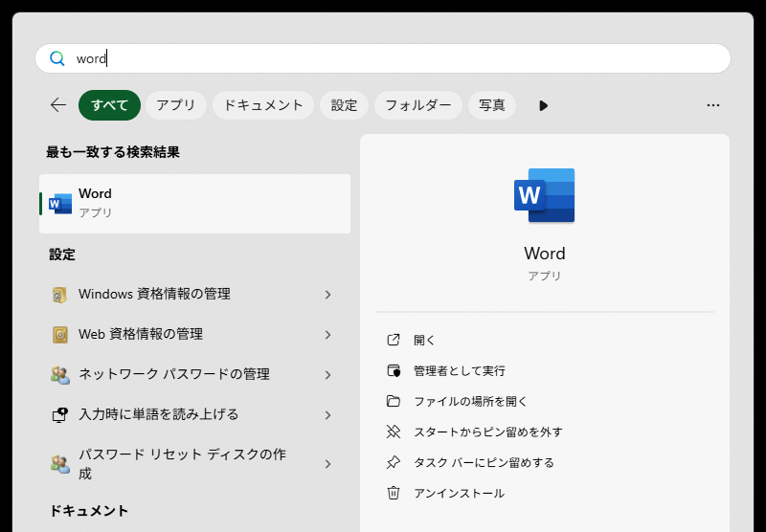766x532 pixels.
Task: Click the Word title in the preview pane
Action: pos(544,254)
